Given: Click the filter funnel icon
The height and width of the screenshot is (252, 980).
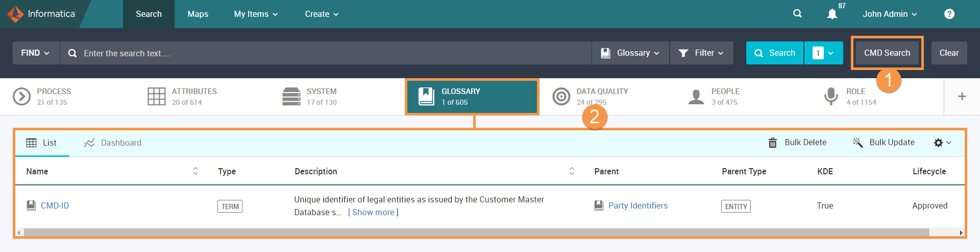Looking at the screenshot, I should [x=683, y=53].
